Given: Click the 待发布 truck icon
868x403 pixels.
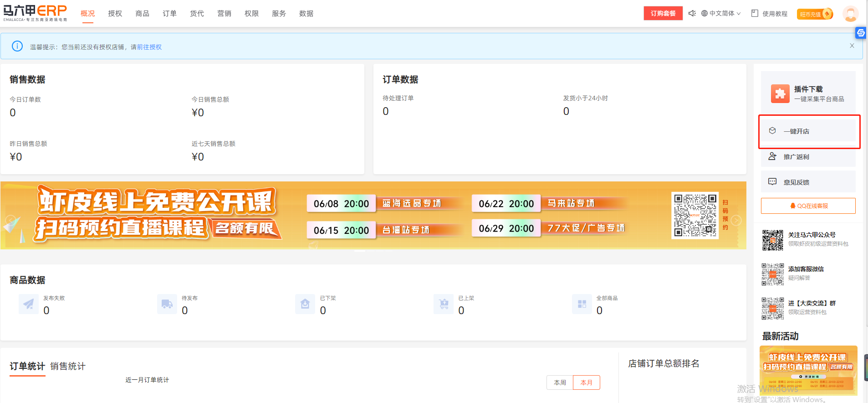Looking at the screenshot, I should pos(167,304).
